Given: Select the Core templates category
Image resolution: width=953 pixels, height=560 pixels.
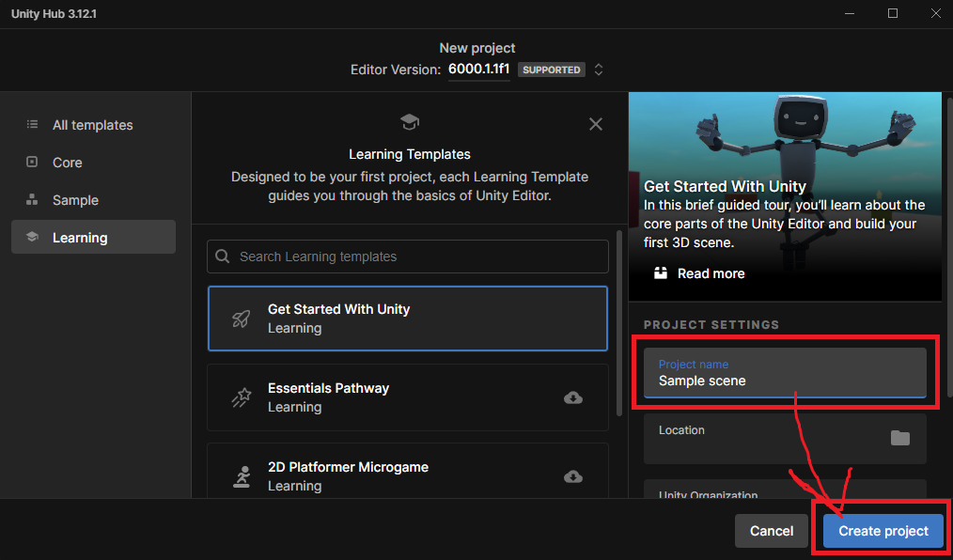Looking at the screenshot, I should 93,163.
